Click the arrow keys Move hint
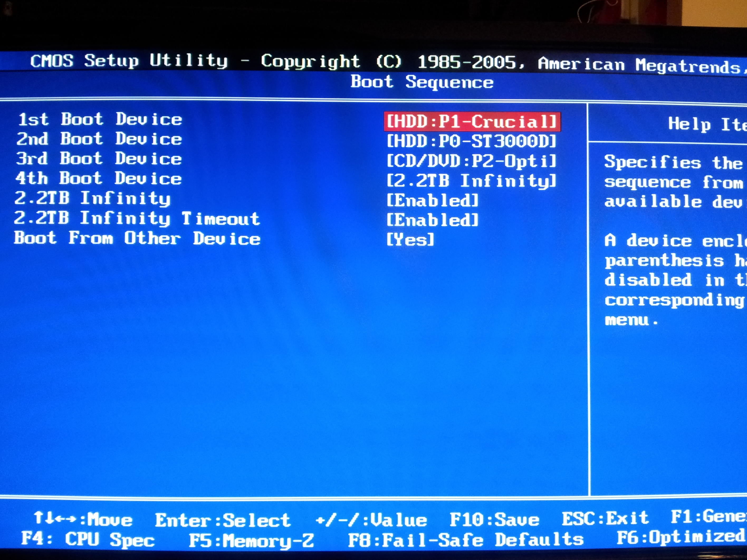The width and height of the screenshot is (747, 560). tap(83, 519)
